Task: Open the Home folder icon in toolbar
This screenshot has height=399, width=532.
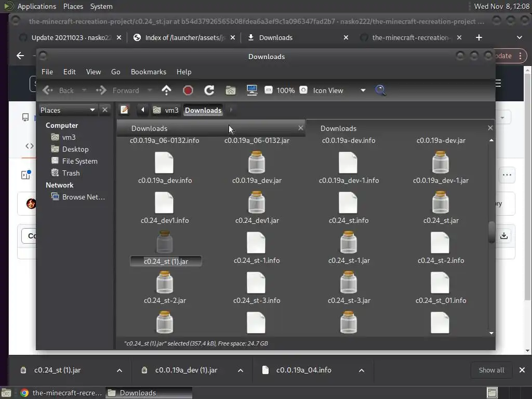Action: (230, 90)
